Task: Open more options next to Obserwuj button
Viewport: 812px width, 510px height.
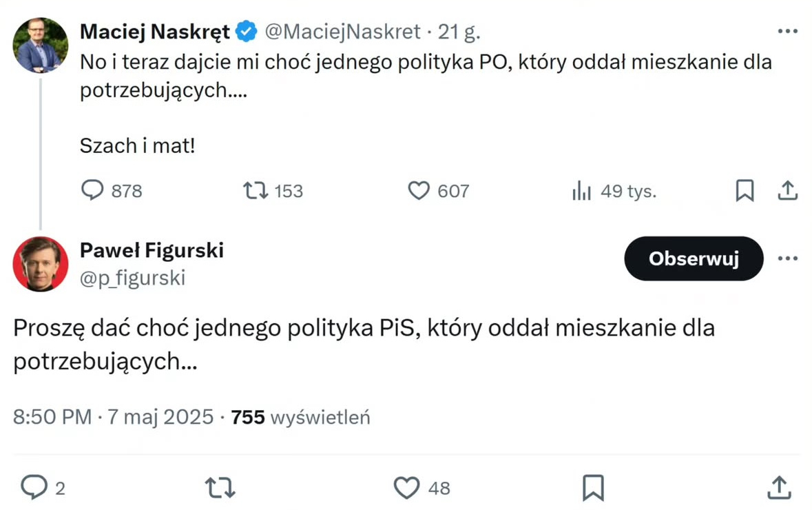Action: tap(787, 258)
